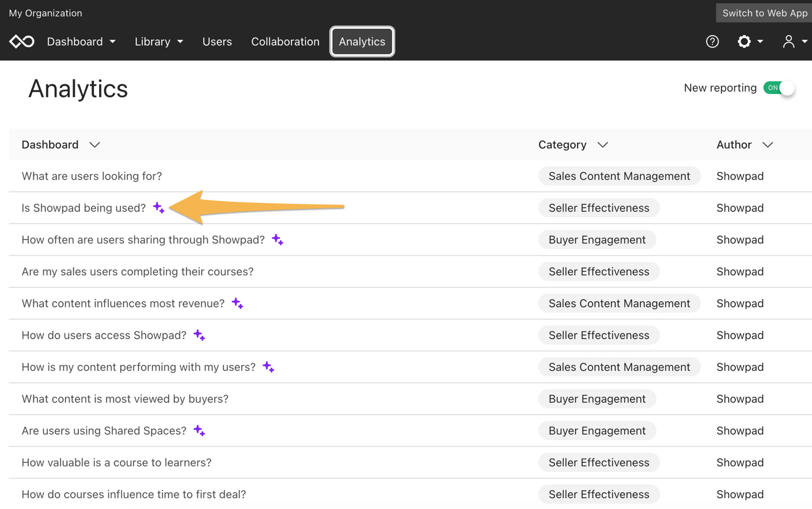Open the Author column filter chevron
This screenshot has width=812, height=509.
click(768, 145)
